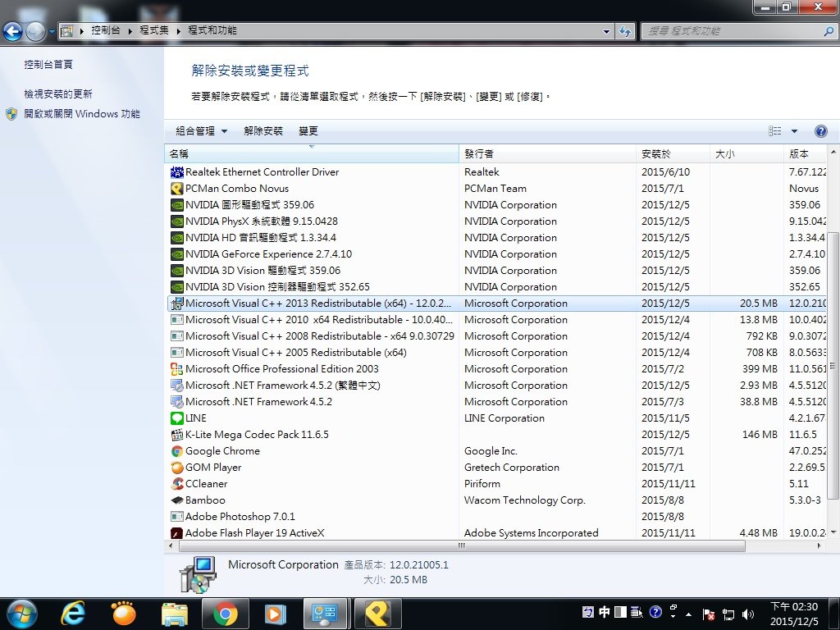Switch to Chrome on the taskbar
The width and height of the screenshot is (840, 630).
coord(226,614)
